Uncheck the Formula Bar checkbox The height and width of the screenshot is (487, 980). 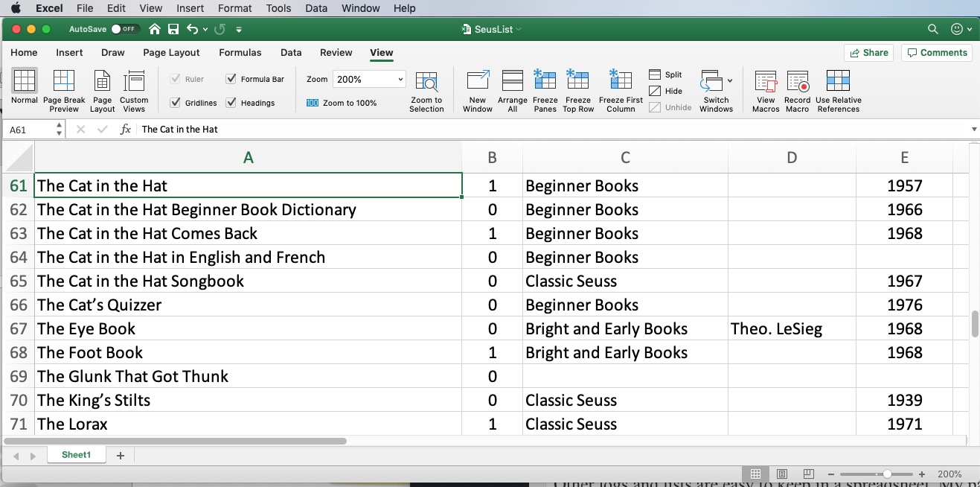pos(231,79)
